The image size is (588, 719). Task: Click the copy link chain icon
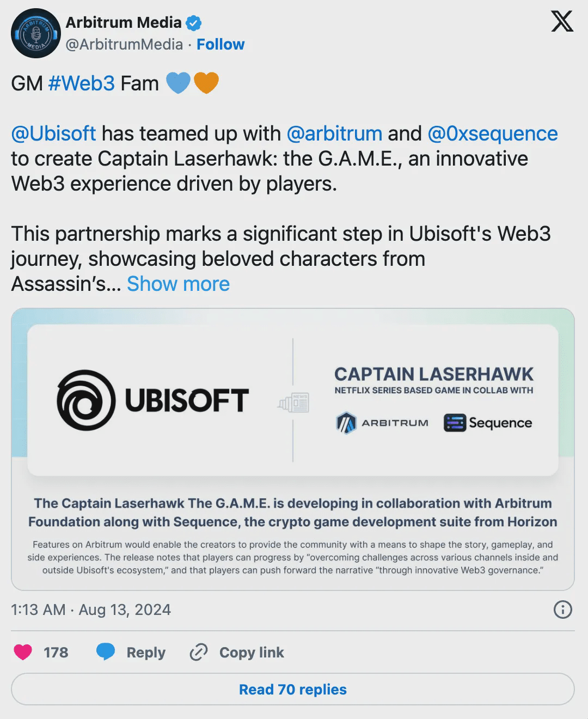click(199, 652)
